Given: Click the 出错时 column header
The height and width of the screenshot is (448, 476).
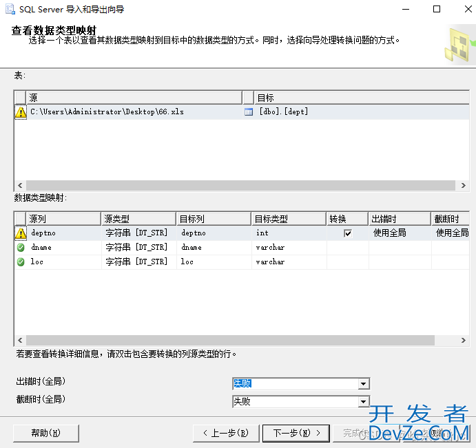Looking at the screenshot, I should coord(400,219).
